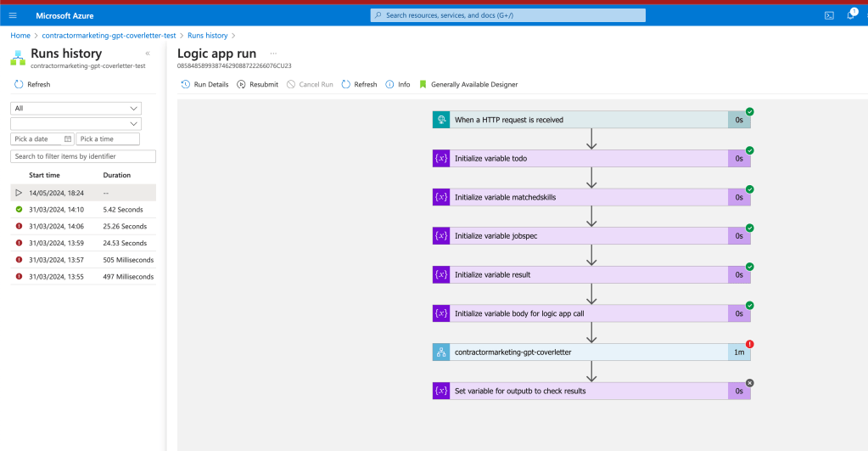868x451 pixels.
Task: Click the red error badge on coverletter step
Action: (749, 344)
